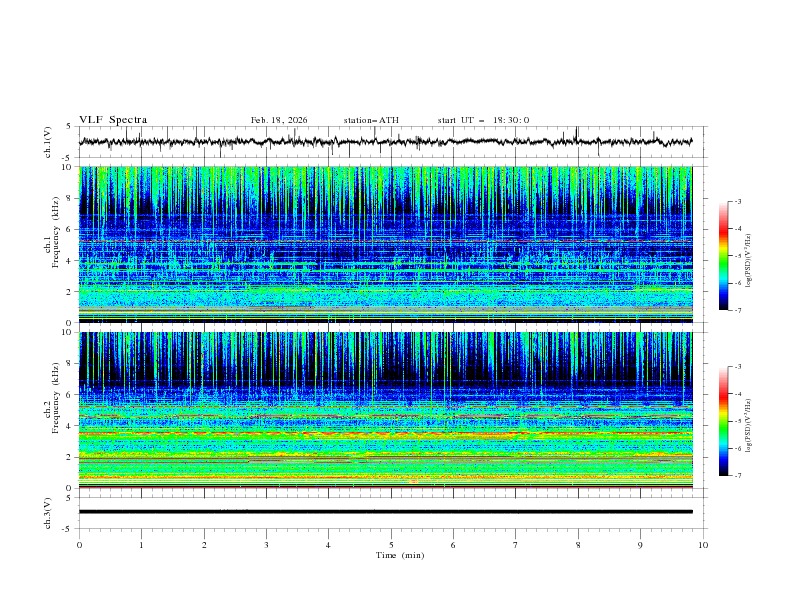The height and width of the screenshot is (612, 792).
Task: Click the ch.1 spectrogram color scale bar
Action: point(723,256)
